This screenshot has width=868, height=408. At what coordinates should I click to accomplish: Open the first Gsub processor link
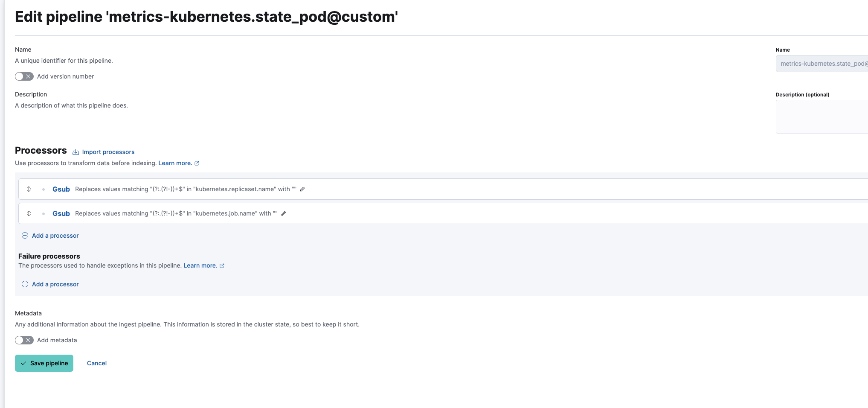click(61, 189)
